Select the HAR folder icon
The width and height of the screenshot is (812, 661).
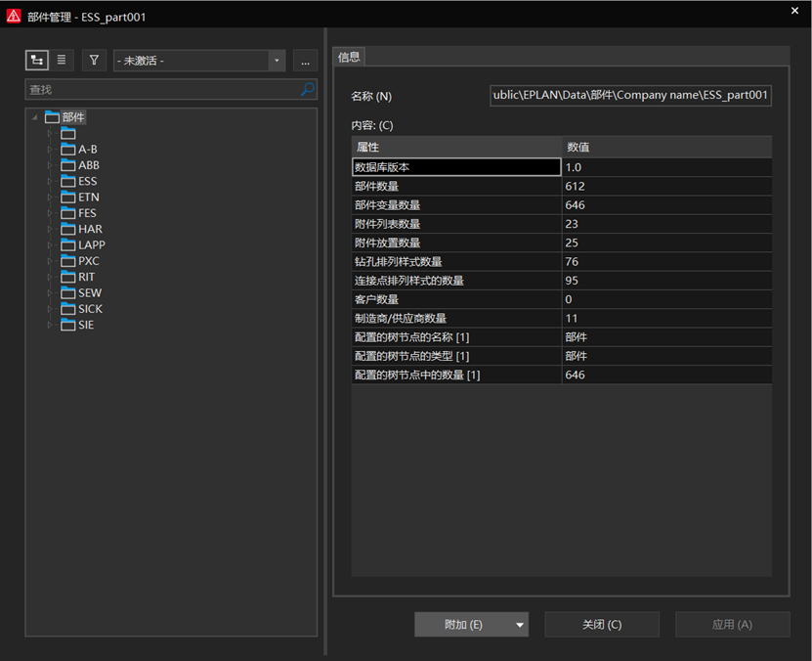pos(67,230)
